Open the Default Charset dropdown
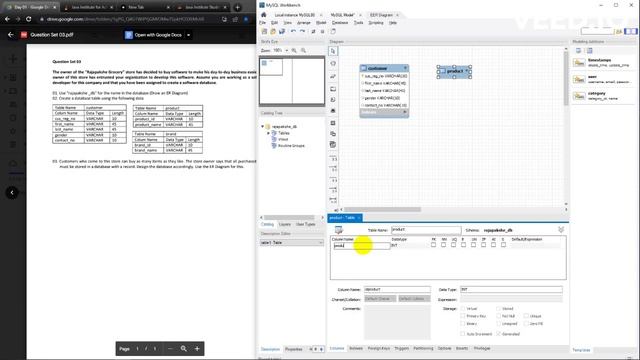This screenshot has height=360, width=640. click(x=380, y=299)
